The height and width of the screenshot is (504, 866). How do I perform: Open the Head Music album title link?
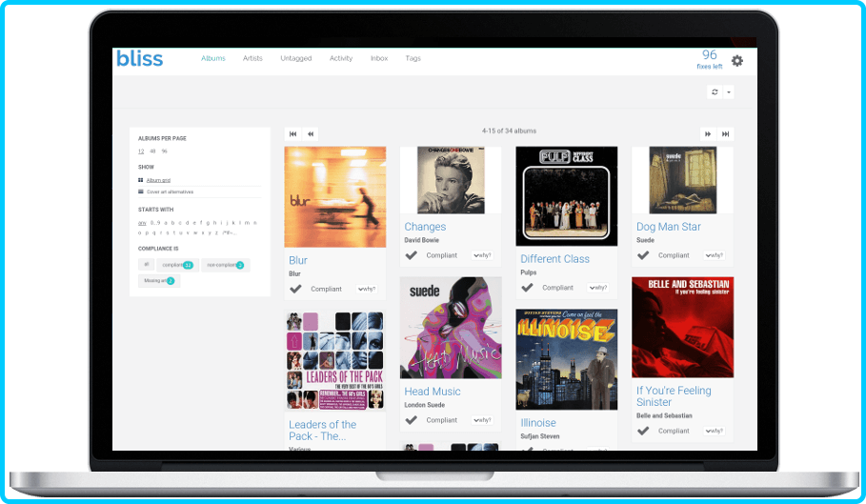[432, 392]
